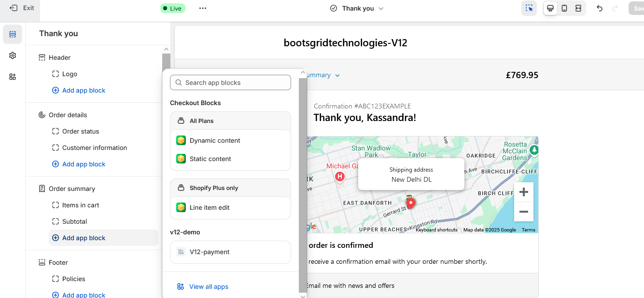This screenshot has width=644, height=298.
Task: Switch to mobile preview icon
Action: [x=564, y=8]
